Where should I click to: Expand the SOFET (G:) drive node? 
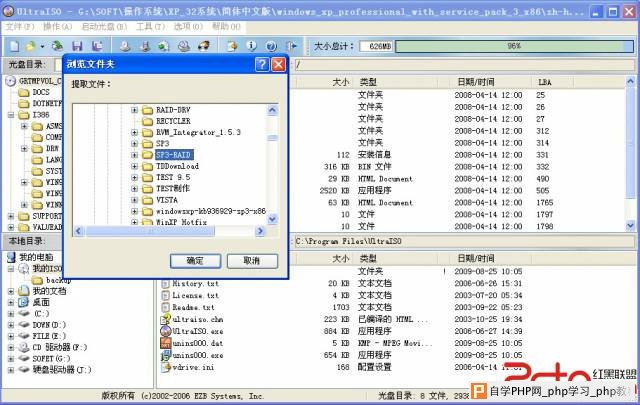[x=11, y=358]
